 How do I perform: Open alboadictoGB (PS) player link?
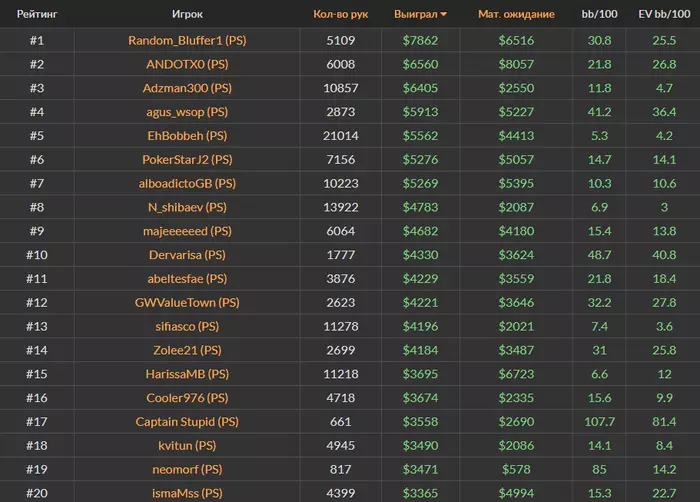click(x=187, y=184)
